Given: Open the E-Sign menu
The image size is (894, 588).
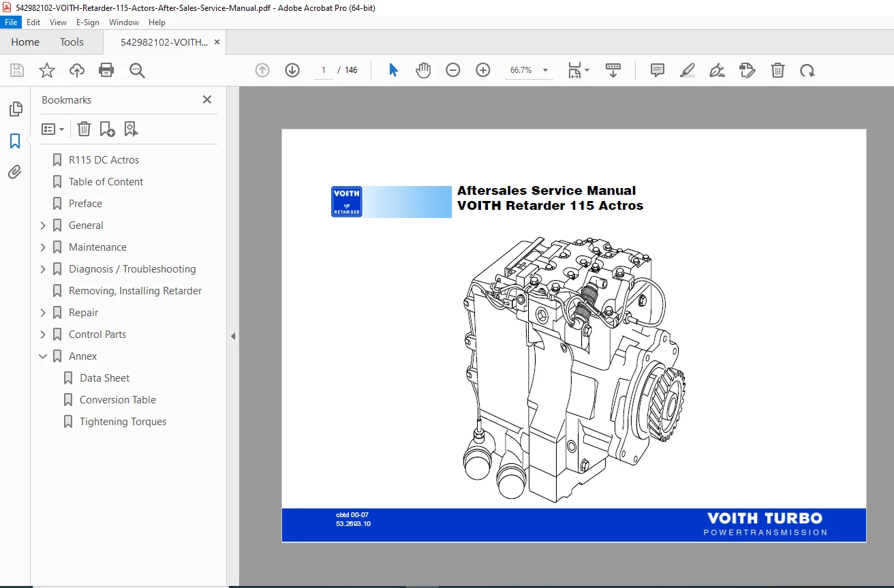Looking at the screenshot, I should click(88, 22).
